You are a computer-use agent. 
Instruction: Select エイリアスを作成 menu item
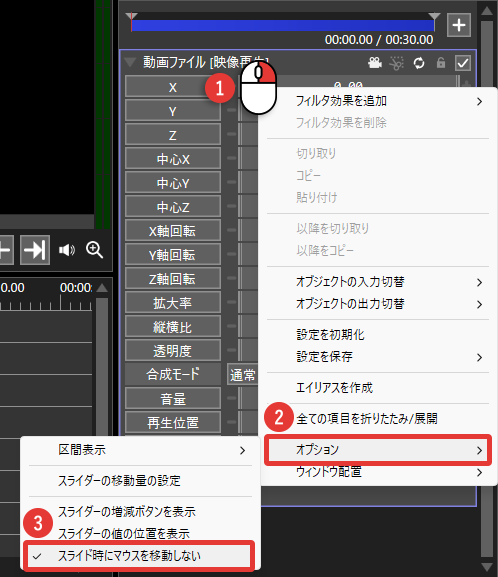(x=378, y=387)
